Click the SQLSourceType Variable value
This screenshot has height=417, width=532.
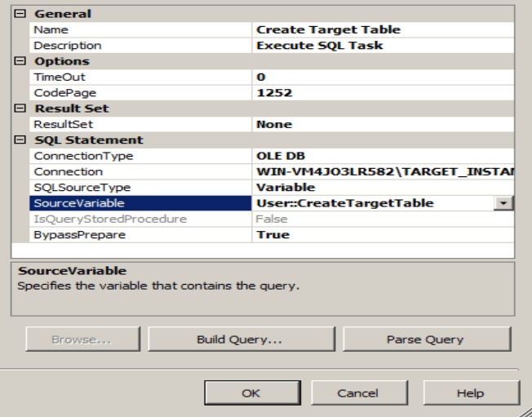383,188
